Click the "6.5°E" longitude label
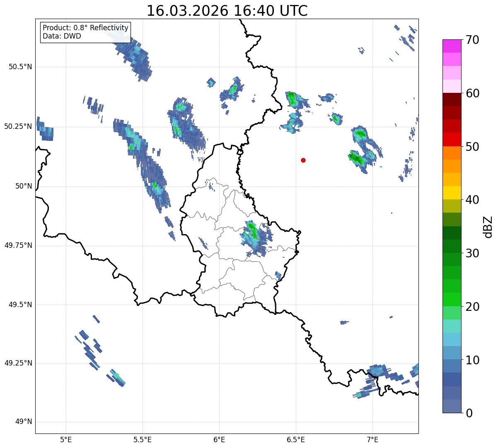This screenshot has width=498, height=448. (x=296, y=439)
